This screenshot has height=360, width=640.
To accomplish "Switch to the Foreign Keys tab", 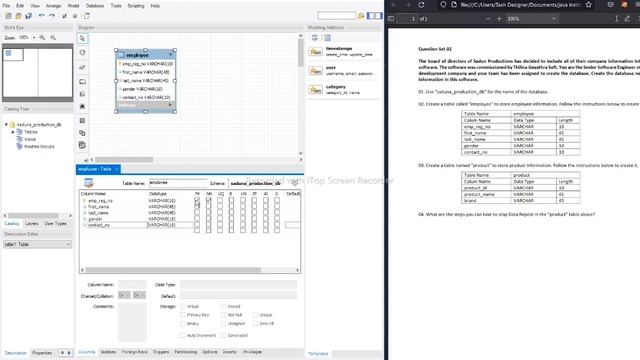I will pos(134,352).
